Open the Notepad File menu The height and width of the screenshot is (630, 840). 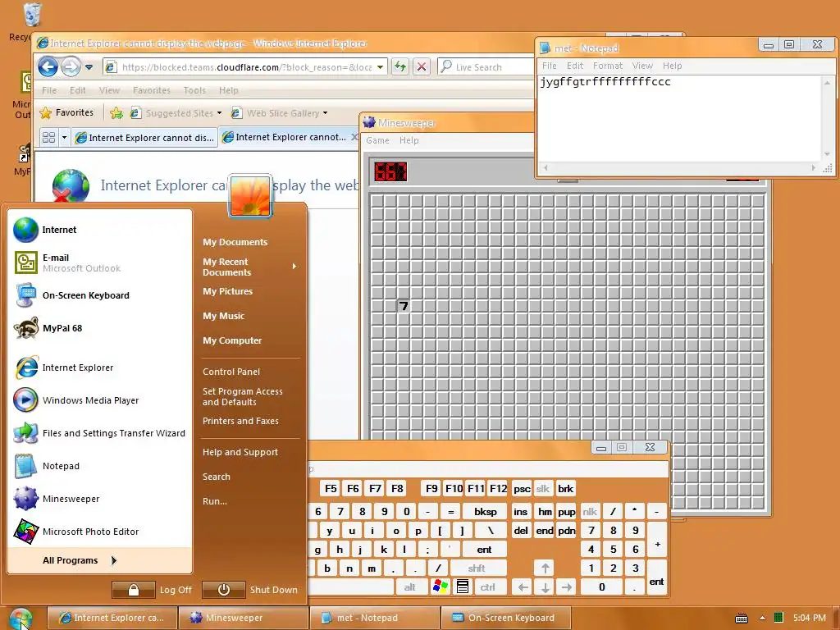coord(549,66)
